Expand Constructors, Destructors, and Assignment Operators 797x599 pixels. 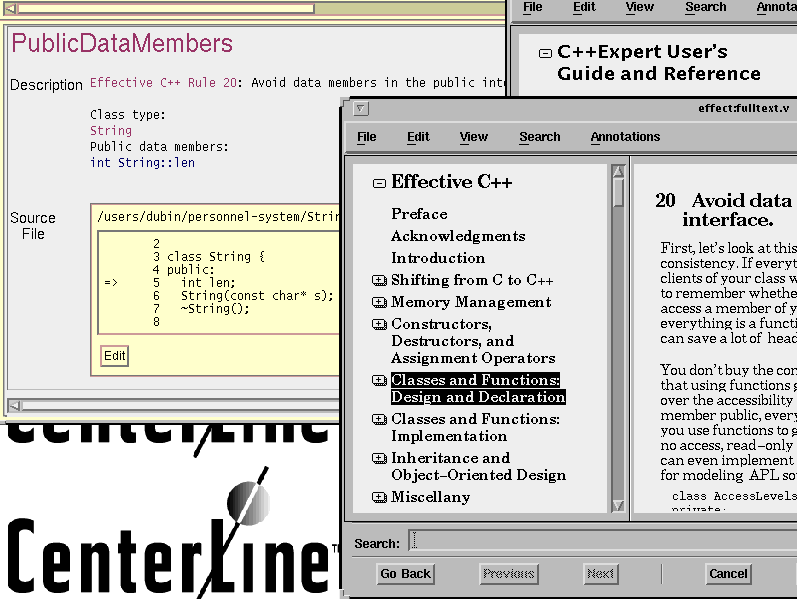click(379, 324)
